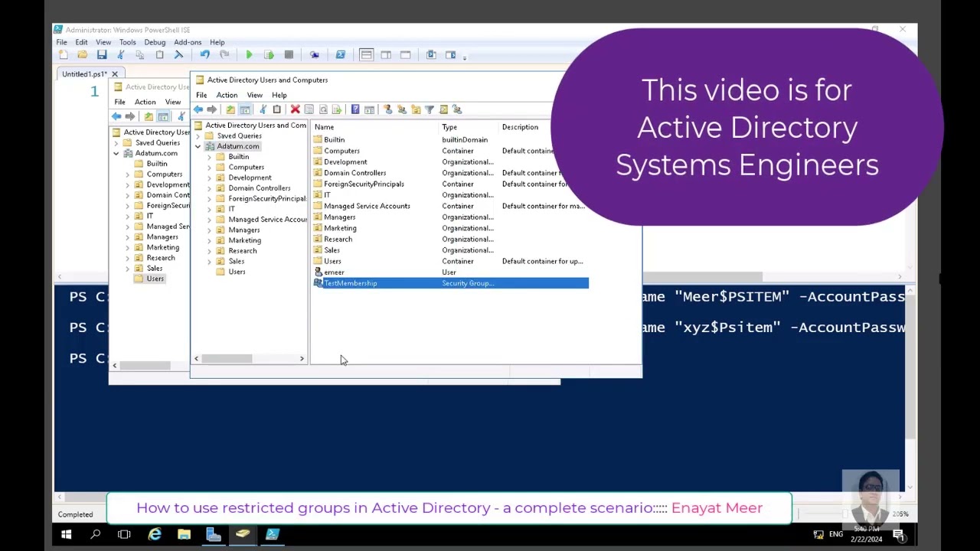The height and width of the screenshot is (551, 980).
Task: Expand the Development node in front AD tree
Action: point(210,178)
